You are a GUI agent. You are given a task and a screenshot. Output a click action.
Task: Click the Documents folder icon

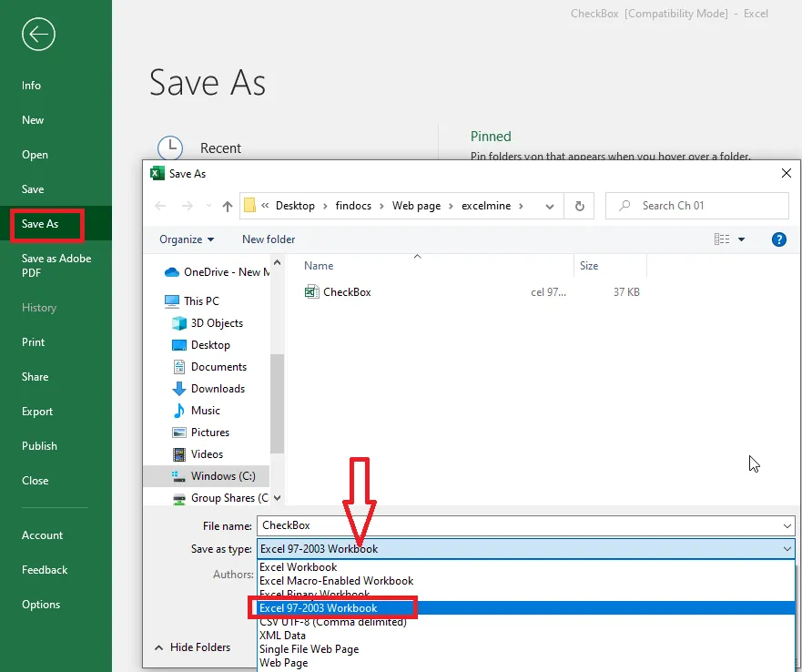(179, 367)
